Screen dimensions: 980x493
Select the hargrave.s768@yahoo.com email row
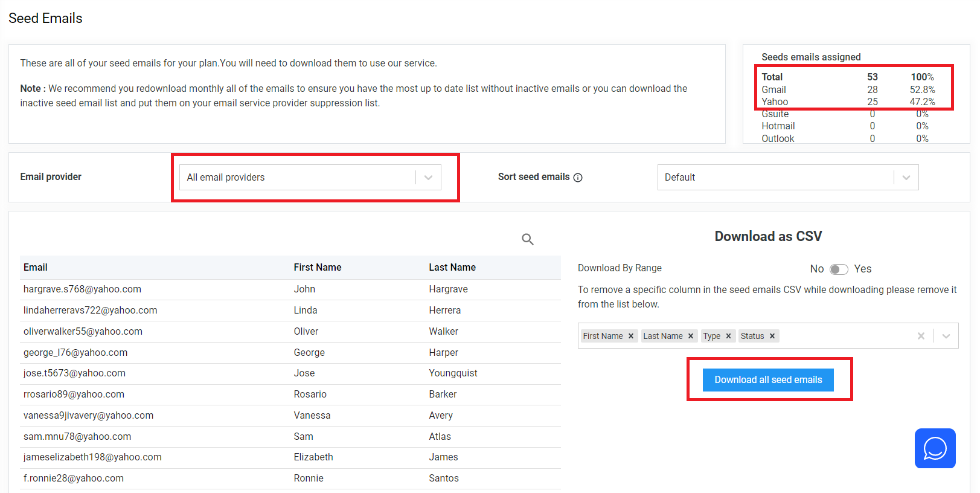coord(290,289)
